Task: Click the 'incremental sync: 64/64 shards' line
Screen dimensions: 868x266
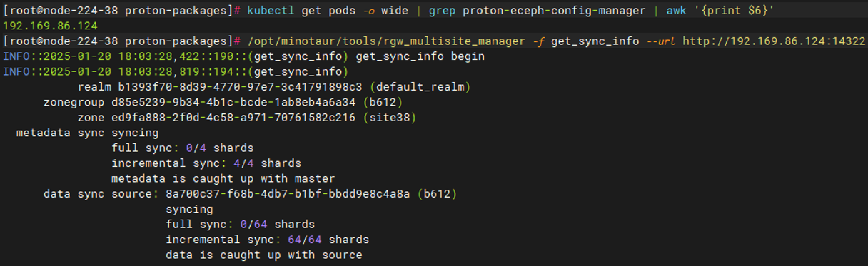Action: [x=268, y=240]
